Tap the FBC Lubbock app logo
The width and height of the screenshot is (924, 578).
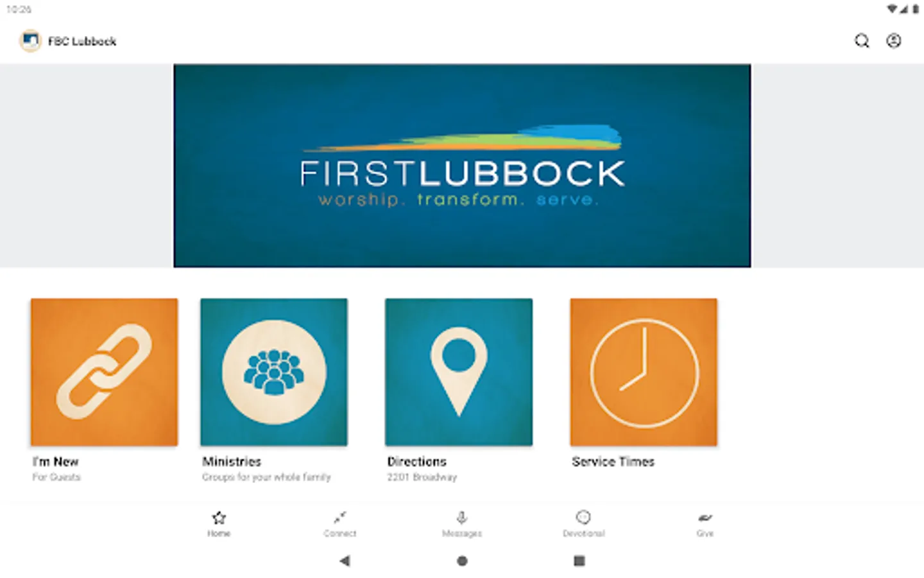pos(30,41)
